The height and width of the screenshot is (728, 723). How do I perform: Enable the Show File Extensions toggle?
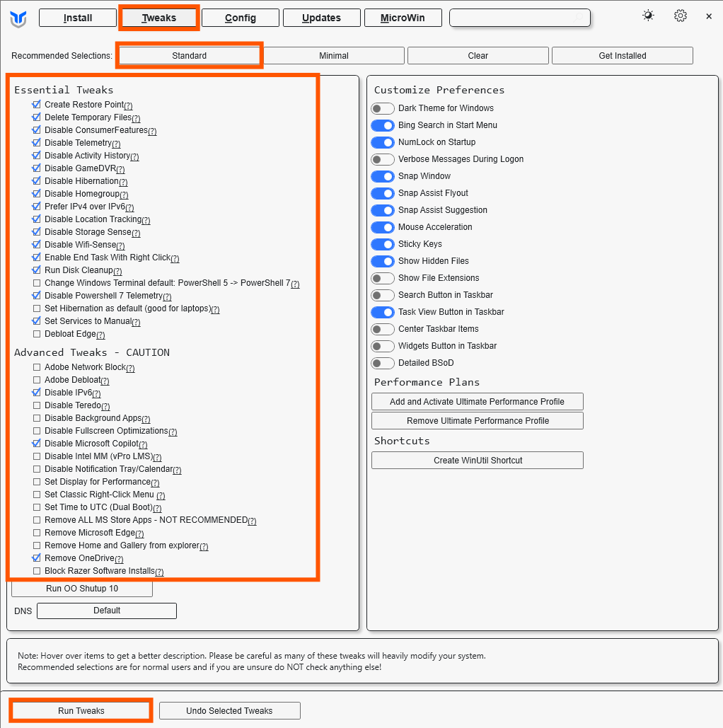coord(383,278)
